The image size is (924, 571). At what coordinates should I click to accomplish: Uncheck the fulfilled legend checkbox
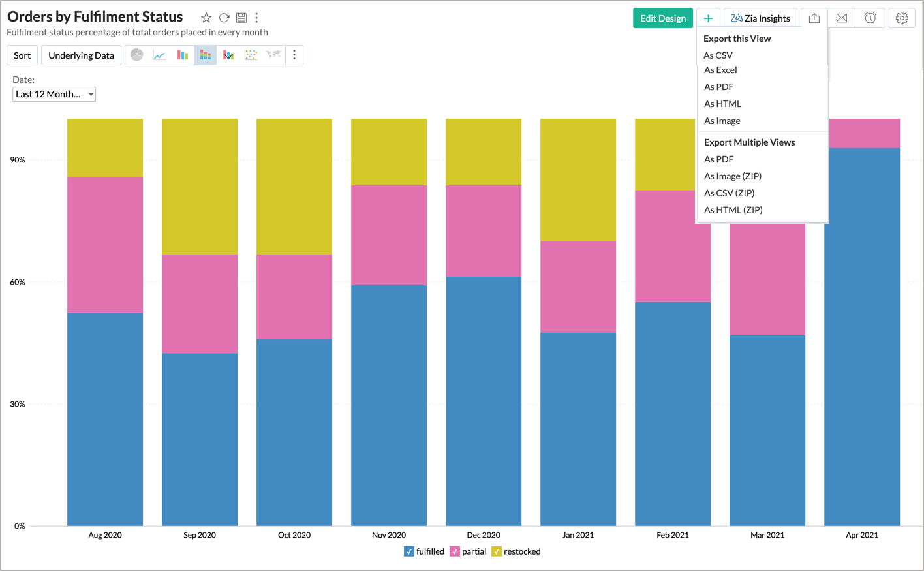point(409,552)
